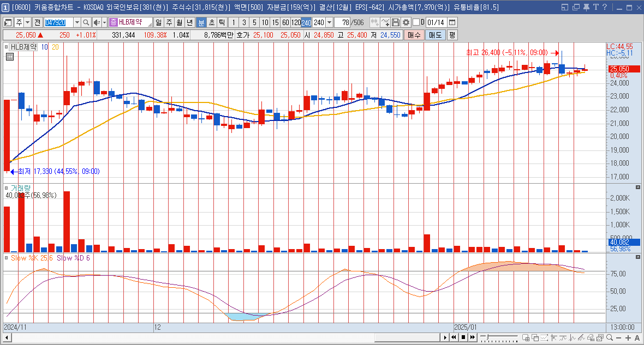644x345 pixels.
Task: Click the 매수 buy button
Action: (x=414, y=35)
